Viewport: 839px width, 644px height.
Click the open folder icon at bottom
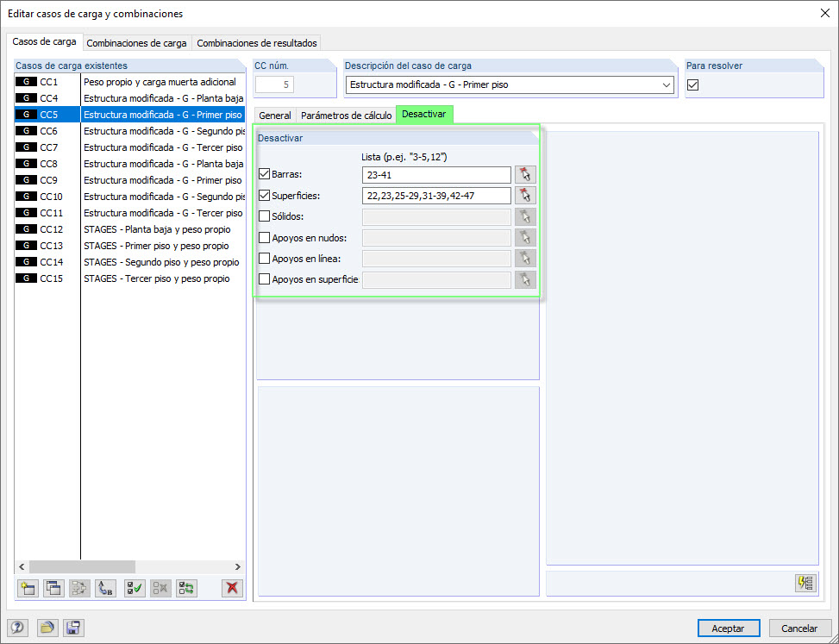pos(47,628)
